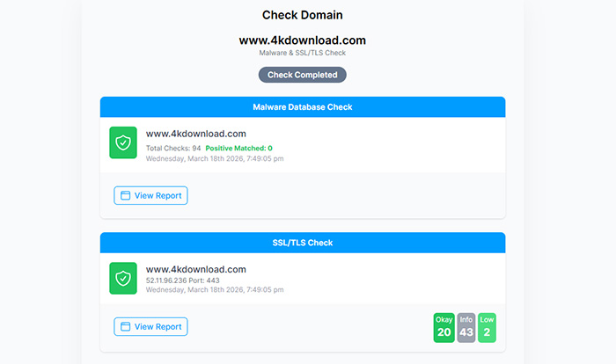Open View Report under SSL/TLS Check
616x364 pixels.
point(150,326)
